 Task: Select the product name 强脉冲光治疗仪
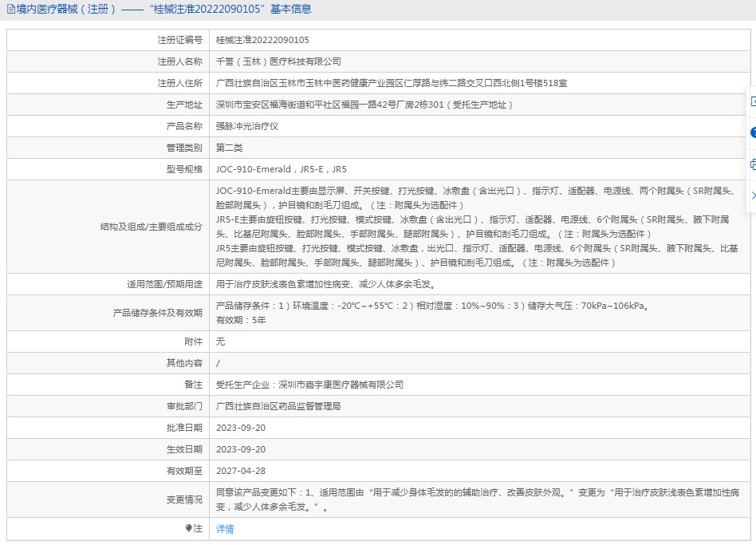(247, 126)
